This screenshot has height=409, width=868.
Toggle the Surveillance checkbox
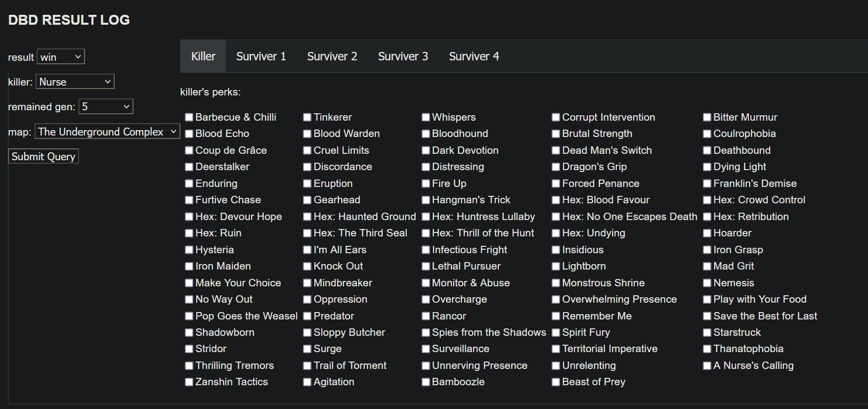(426, 349)
